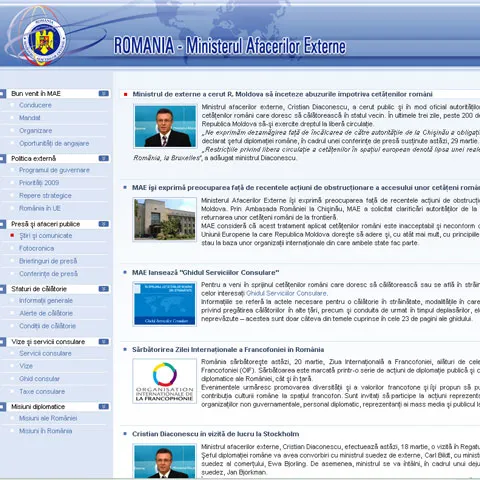Collapse the Bun venit în MAE section

pyautogui.click(x=104, y=94)
